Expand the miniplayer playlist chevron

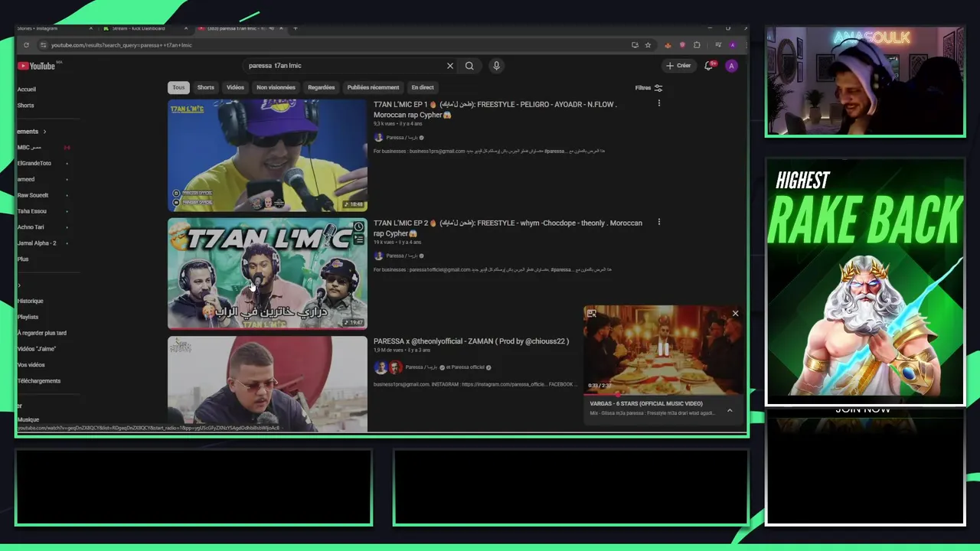730,410
